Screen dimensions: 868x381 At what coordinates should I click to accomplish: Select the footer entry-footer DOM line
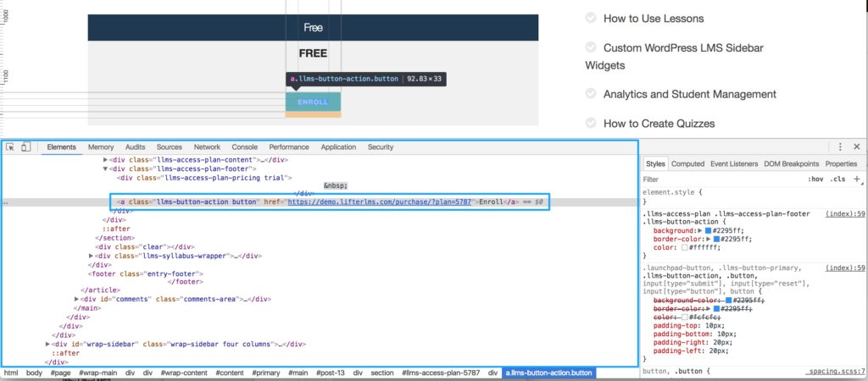146,273
